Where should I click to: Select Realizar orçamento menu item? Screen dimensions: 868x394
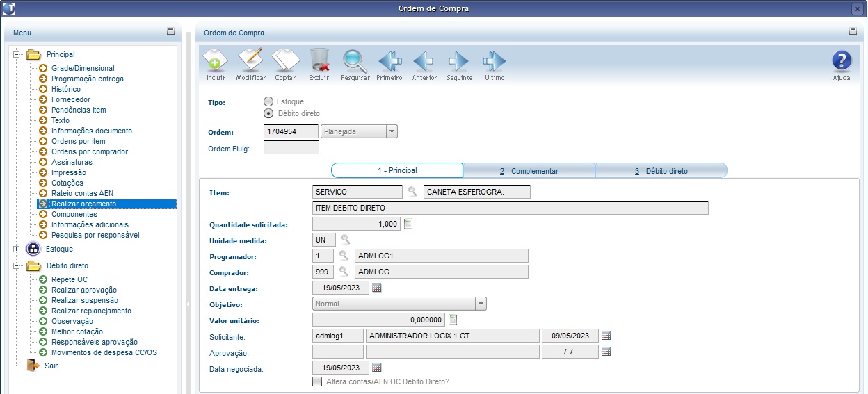pyautogui.click(x=84, y=204)
